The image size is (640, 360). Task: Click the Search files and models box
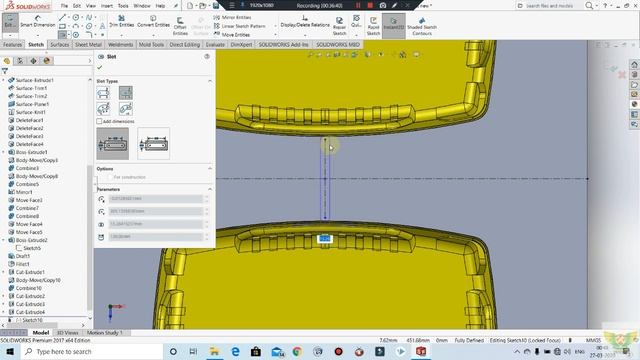(549, 6)
